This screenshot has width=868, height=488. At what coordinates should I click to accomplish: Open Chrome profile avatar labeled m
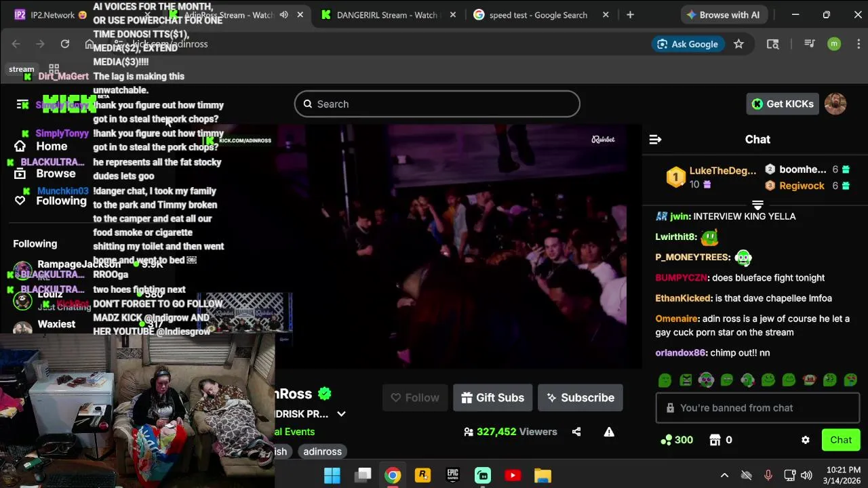834,44
